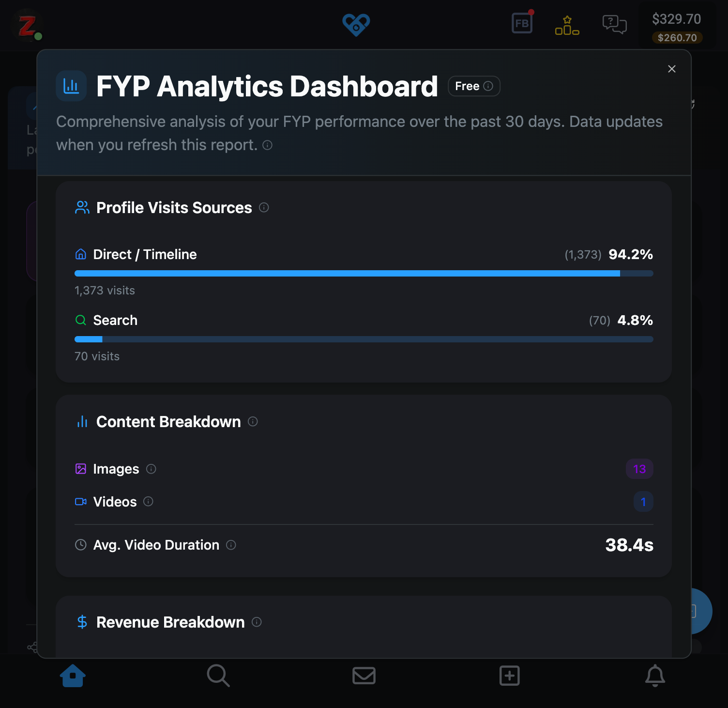Click the Direct / Timeline progress bar
728x708 pixels.
click(x=364, y=274)
